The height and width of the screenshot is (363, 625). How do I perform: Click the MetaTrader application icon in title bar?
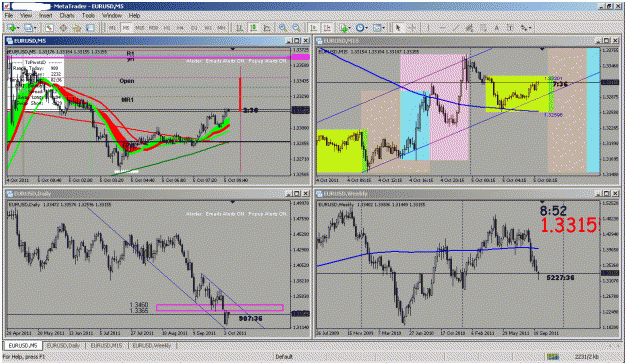(x=6, y=6)
